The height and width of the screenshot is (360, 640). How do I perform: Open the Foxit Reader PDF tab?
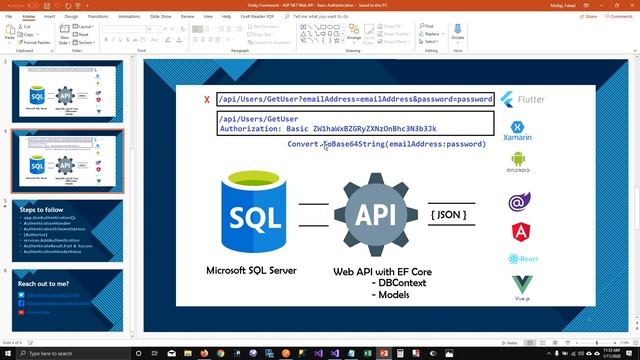(x=257, y=16)
